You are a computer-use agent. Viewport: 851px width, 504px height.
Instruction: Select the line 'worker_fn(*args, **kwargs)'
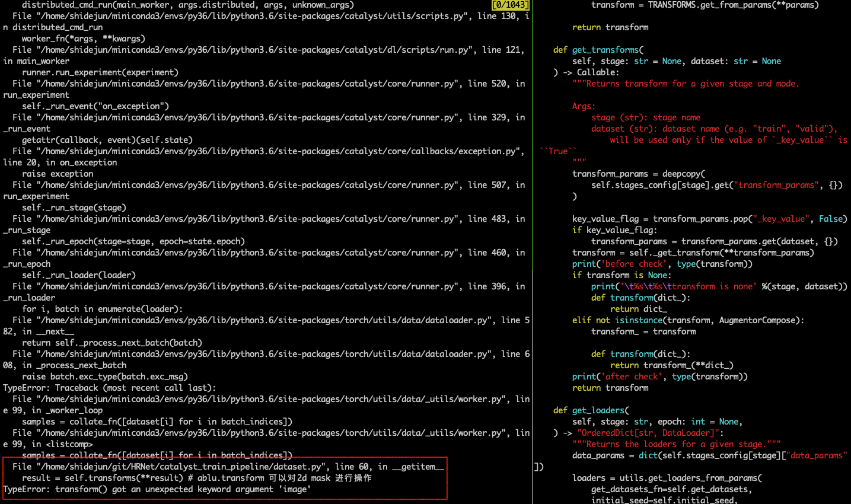pyautogui.click(x=84, y=39)
